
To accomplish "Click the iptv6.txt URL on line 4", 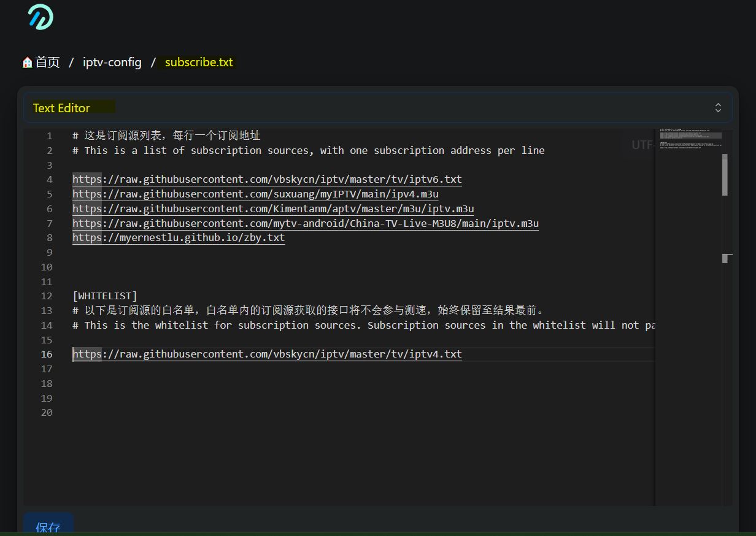I will point(267,180).
